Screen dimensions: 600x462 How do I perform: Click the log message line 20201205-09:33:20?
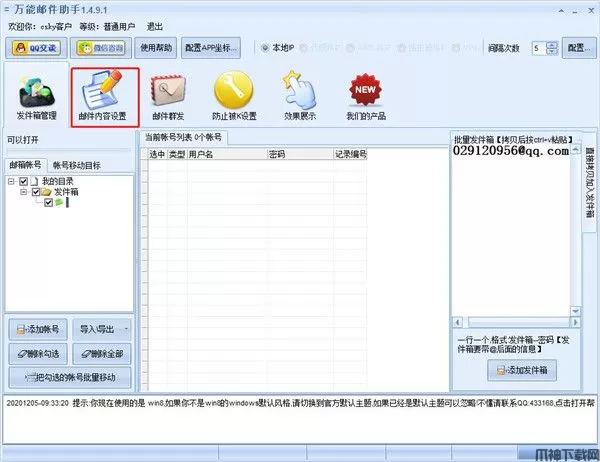pyautogui.click(x=300, y=403)
